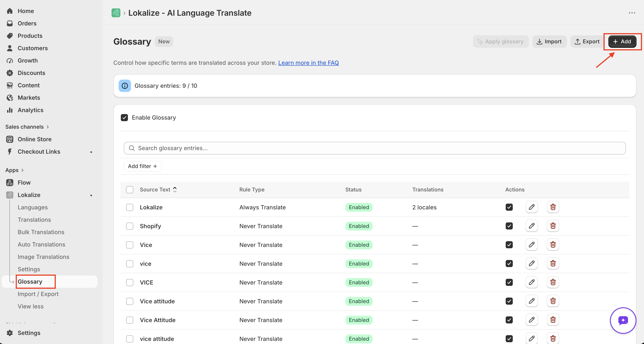Edit the uppercase VICE entry

[x=532, y=282]
